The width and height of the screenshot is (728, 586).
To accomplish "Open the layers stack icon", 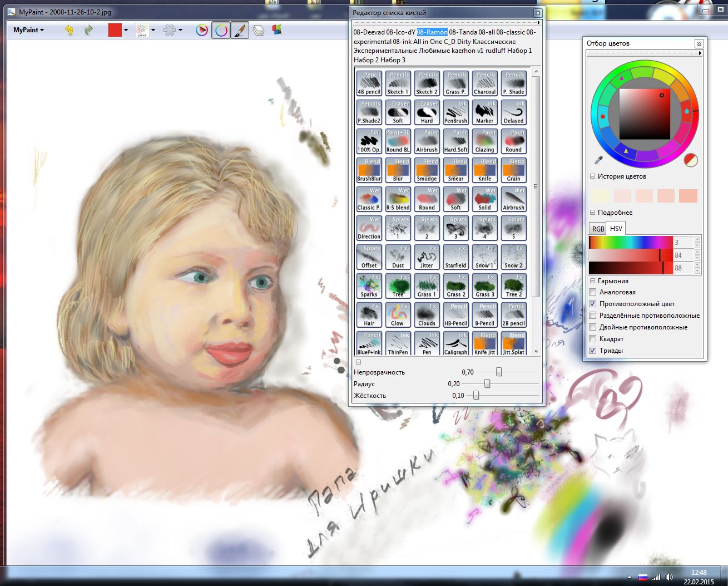I will click(x=259, y=30).
